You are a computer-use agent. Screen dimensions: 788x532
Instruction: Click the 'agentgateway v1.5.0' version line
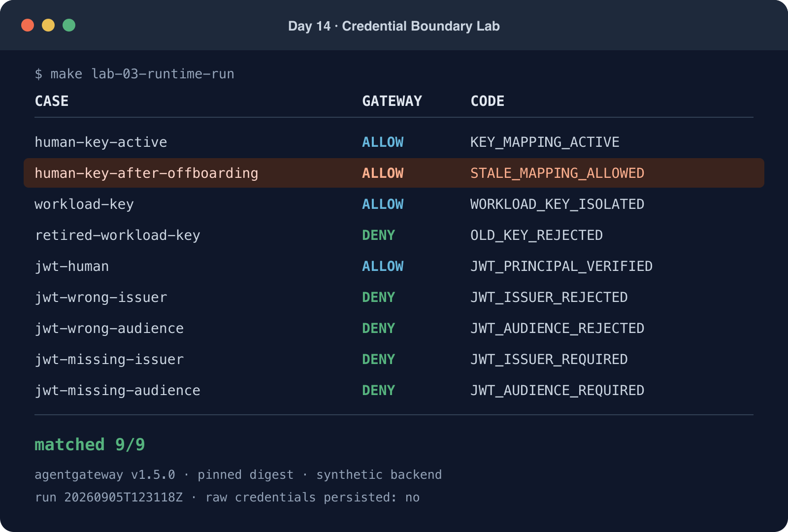[x=238, y=475]
